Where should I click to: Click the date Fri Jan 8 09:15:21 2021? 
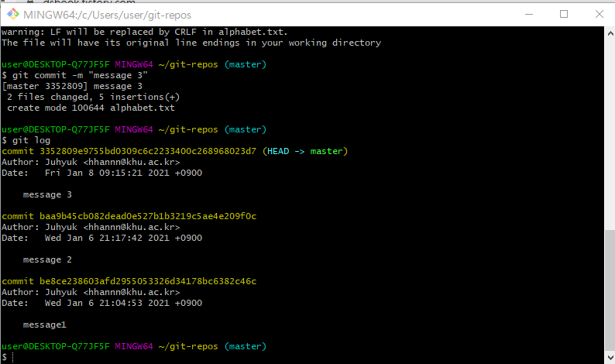coord(107,173)
